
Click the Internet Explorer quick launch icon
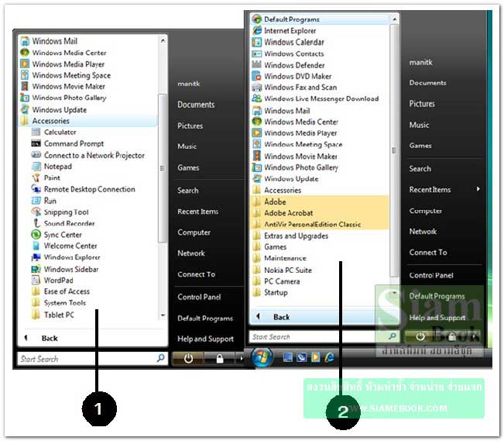(x=329, y=357)
